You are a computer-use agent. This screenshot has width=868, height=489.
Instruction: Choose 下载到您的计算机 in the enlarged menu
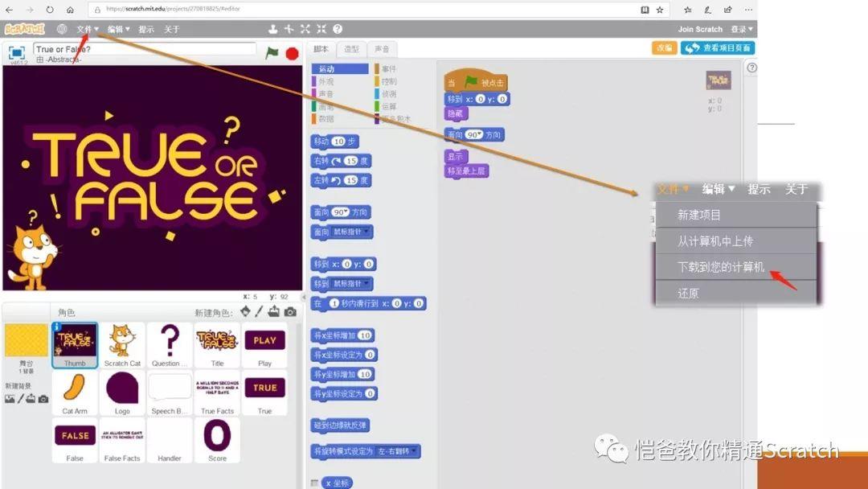736,267
